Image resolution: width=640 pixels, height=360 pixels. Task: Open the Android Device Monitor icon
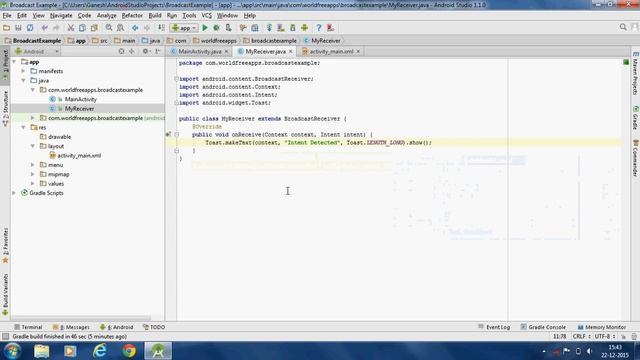tap(304, 28)
